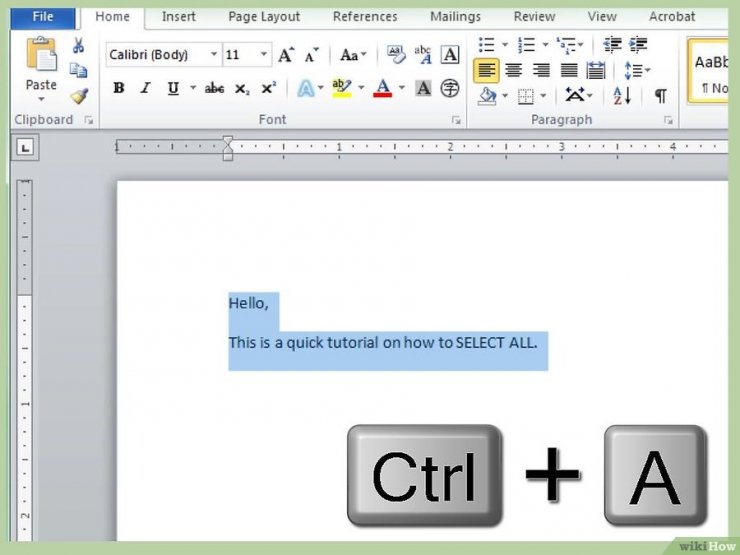Apply Numbering list icon
Screen dimensions: 740x555
click(527, 45)
